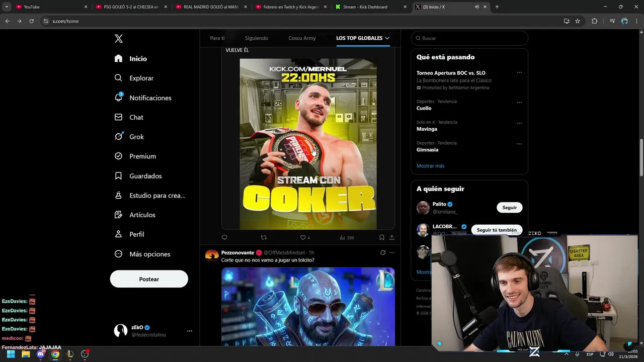This screenshot has height=362, width=644.
Task: Open zEkO account menu dots
Action: 189,331
